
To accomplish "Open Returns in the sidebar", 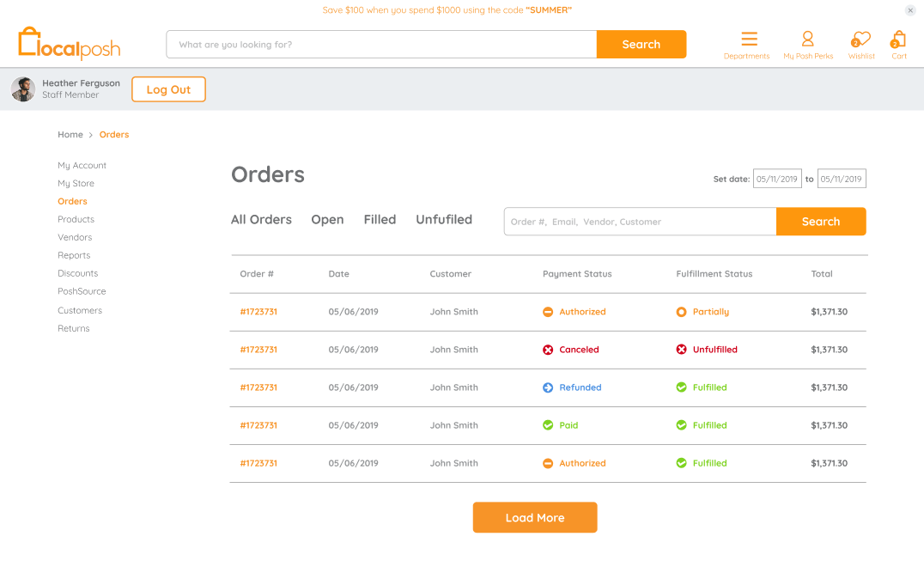I will coord(74,328).
